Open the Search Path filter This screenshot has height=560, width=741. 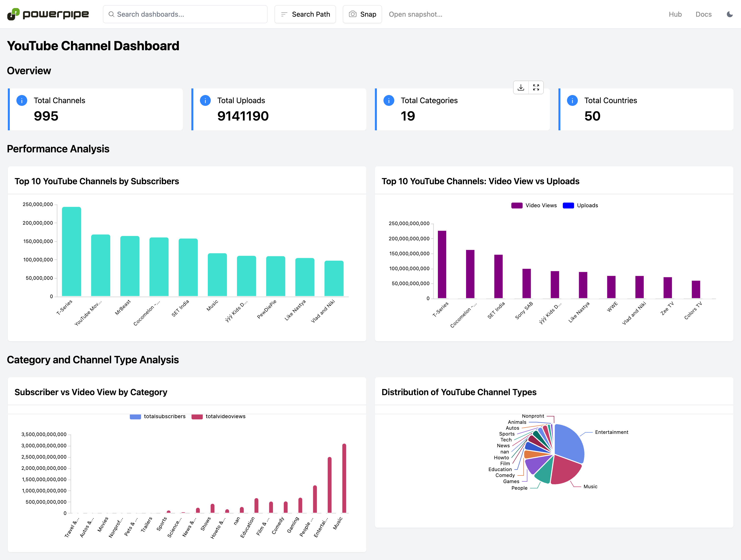pos(305,14)
